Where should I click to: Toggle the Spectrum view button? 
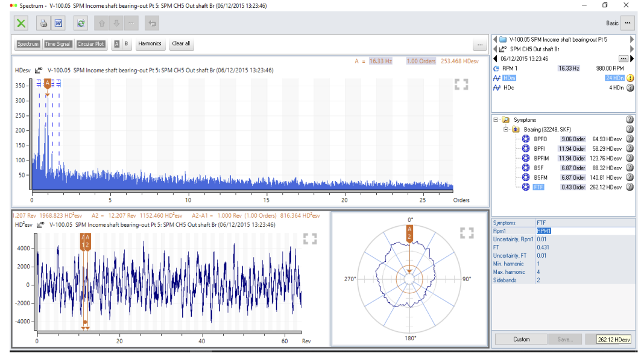pos(28,44)
